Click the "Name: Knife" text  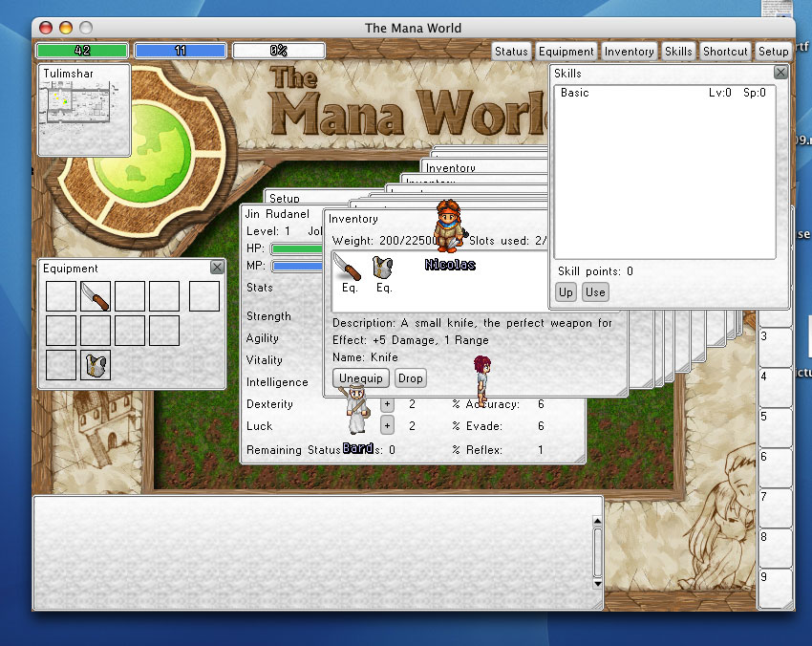(x=365, y=357)
